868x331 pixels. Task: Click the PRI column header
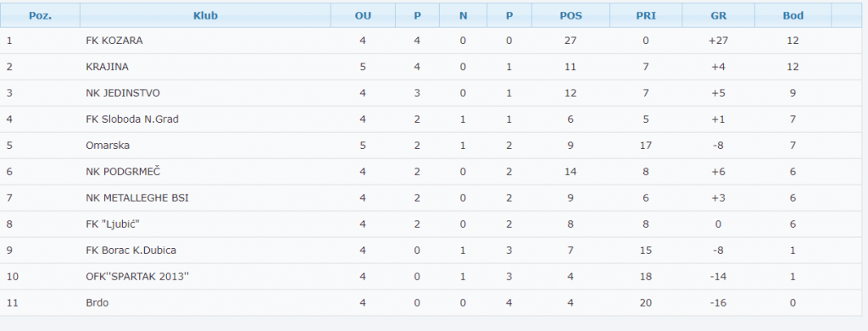pos(646,15)
